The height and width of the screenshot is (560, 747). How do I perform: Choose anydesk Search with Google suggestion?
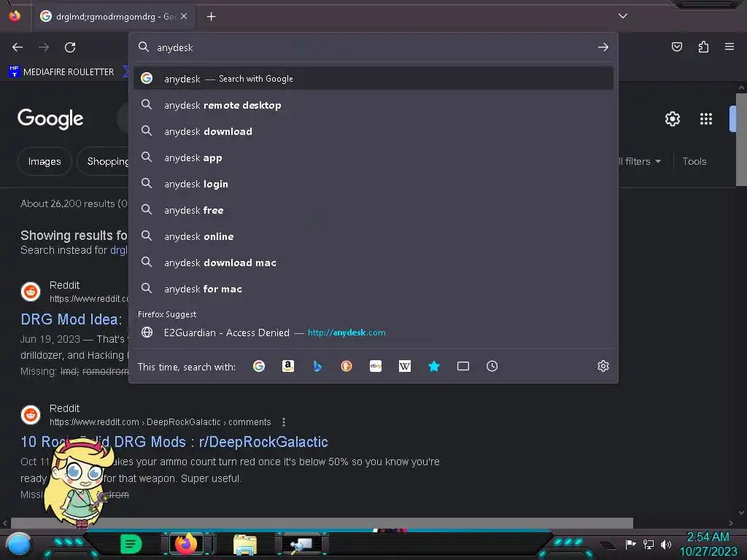(373, 79)
